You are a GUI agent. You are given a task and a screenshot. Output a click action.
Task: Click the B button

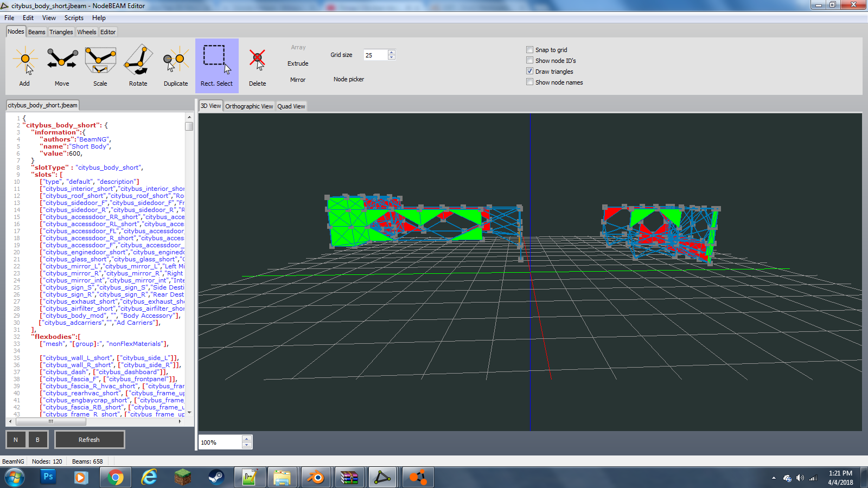click(x=37, y=440)
